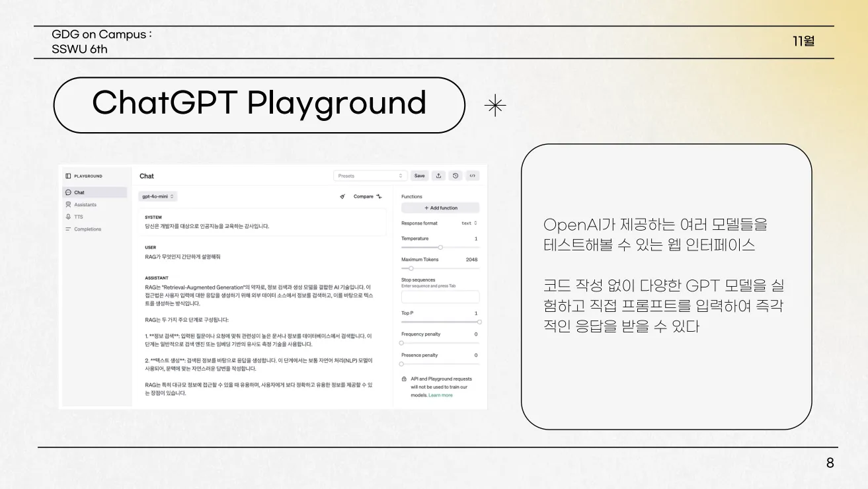Image resolution: width=868 pixels, height=489 pixels.
Task: Click the Maximum Tokens value 2048
Action: [x=471, y=260]
